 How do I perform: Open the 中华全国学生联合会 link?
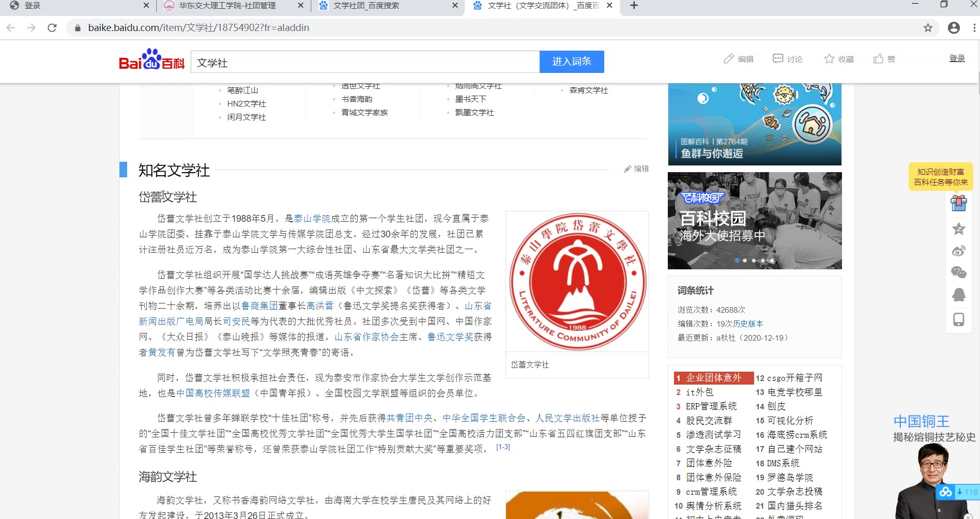tap(484, 418)
